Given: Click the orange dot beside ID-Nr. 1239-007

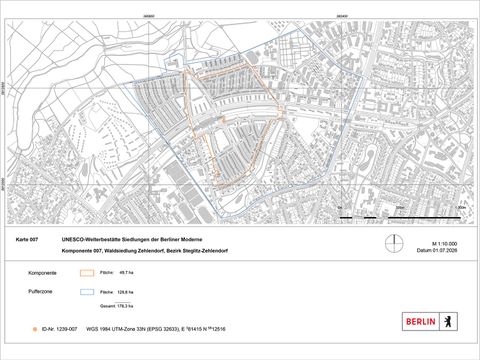Looking at the screenshot, I should pos(35,329).
